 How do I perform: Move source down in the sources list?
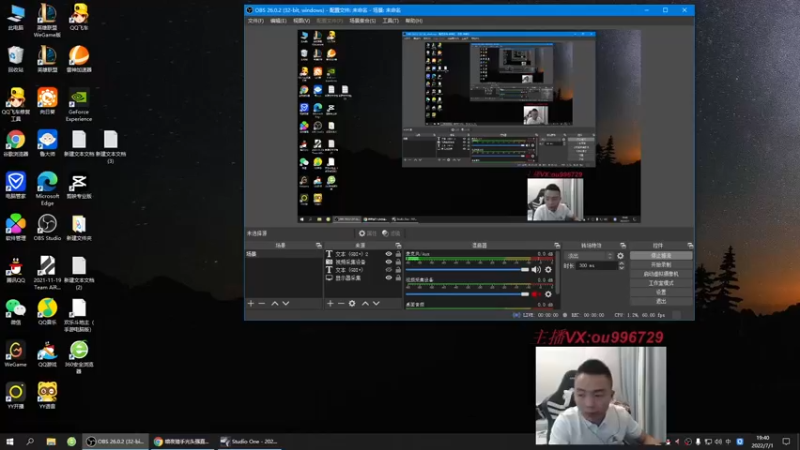(376, 304)
